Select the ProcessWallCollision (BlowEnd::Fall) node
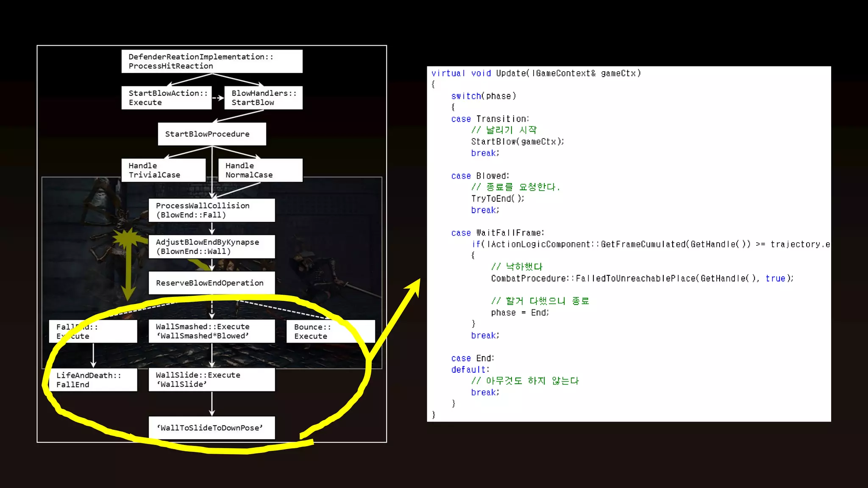 point(212,210)
